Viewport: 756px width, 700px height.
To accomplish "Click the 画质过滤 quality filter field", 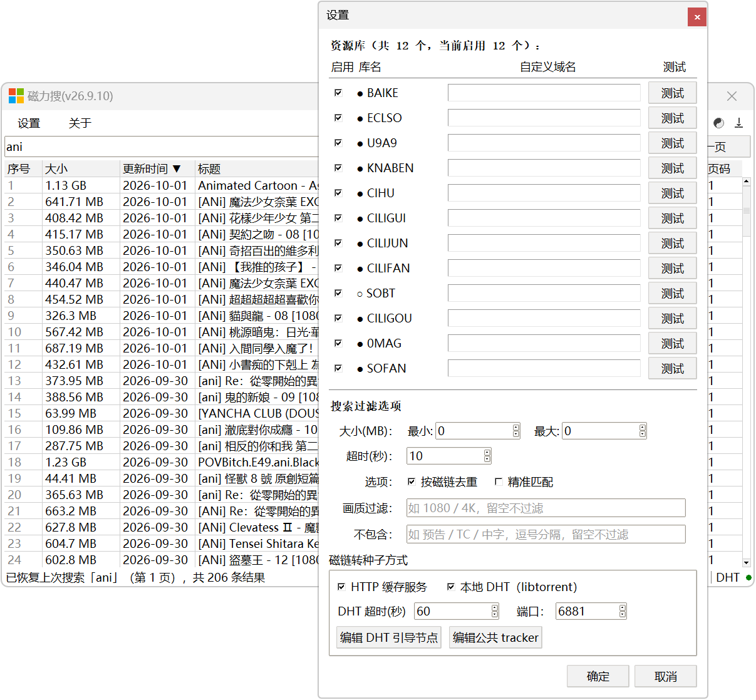I will [546, 508].
